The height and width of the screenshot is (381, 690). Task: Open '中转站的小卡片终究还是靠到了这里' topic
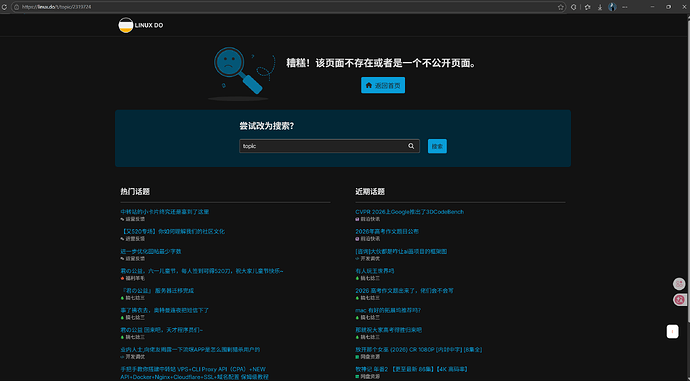tap(165, 212)
